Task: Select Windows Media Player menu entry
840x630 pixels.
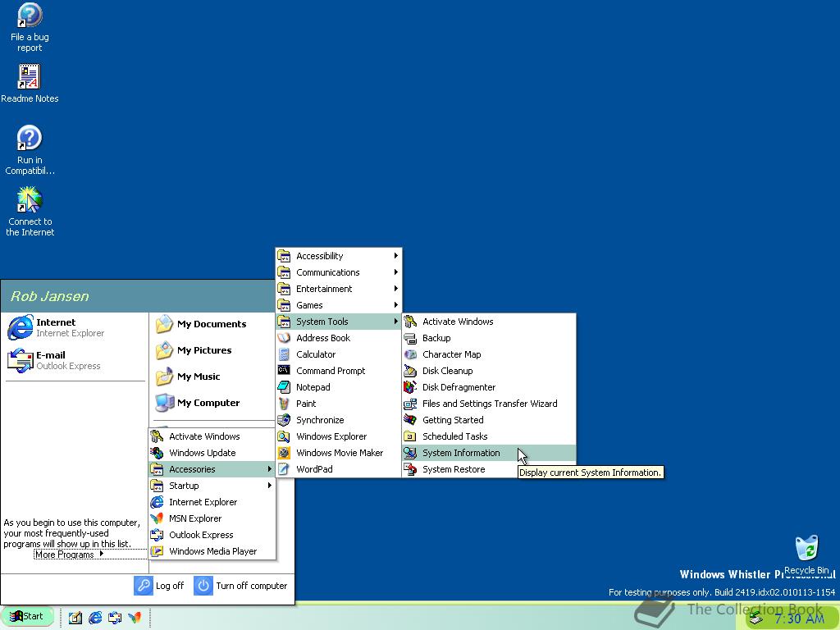Action: tap(212, 551)
